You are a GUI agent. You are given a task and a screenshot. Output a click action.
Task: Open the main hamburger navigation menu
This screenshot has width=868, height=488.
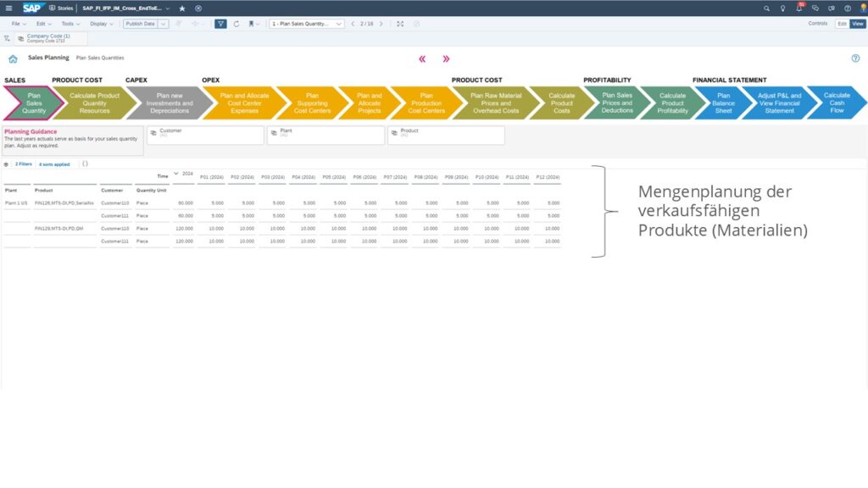[x=8, y=8]
